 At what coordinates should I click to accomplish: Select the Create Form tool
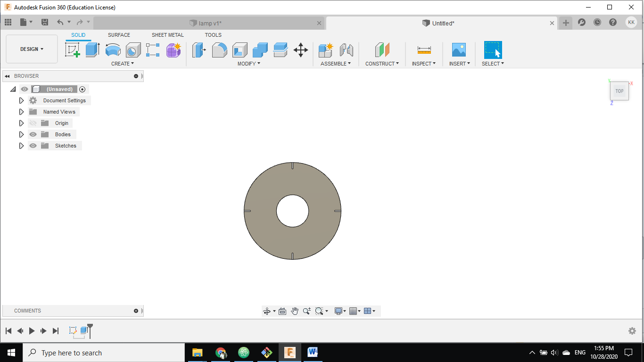[x=173, y=49]
